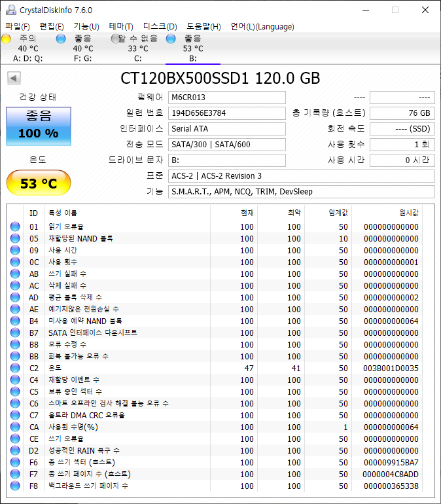Open the 도움말(H) menu
This screenshot has width=441, height=504.
pos(204,26)
